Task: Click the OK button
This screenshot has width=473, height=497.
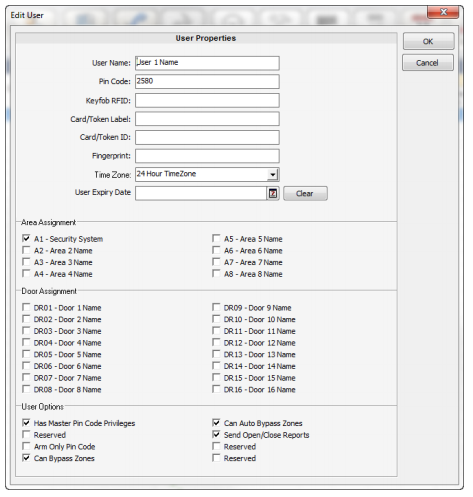Action: 428,41
